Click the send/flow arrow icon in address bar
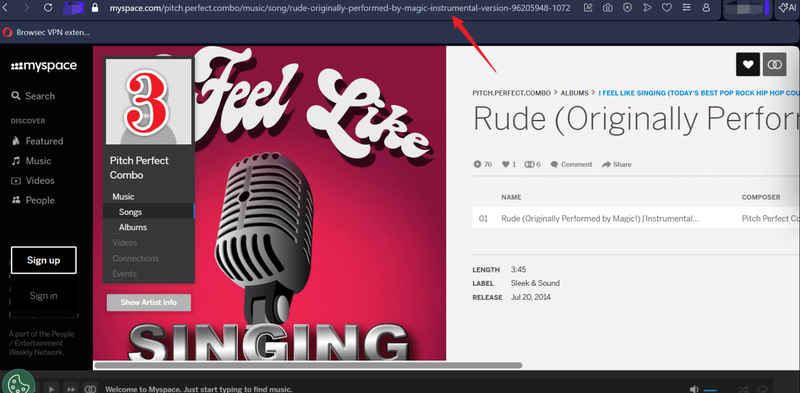Image resolution: width=800 pixels, height=393 pixels. (647, 8)
